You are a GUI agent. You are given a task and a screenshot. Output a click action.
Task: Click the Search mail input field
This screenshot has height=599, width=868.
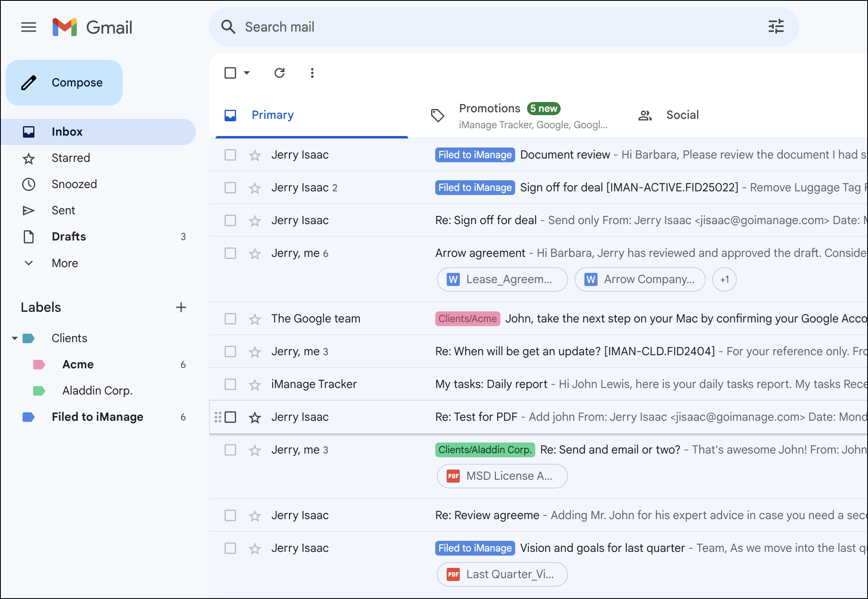504,27
